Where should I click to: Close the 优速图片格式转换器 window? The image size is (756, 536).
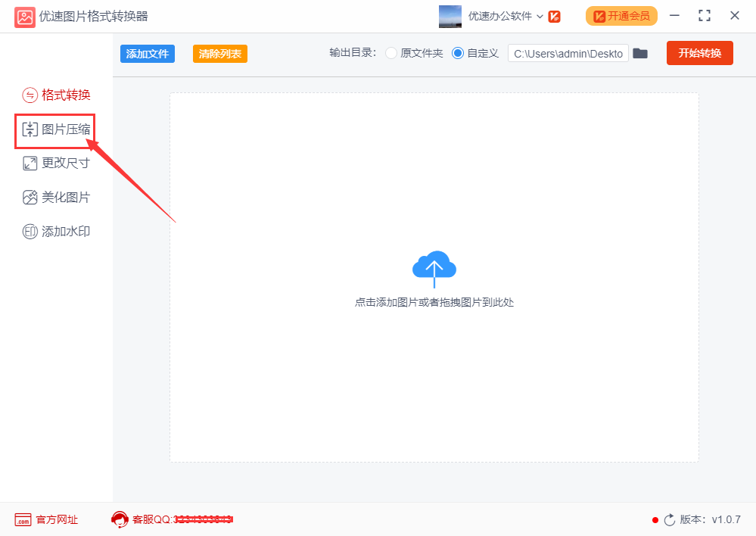(734, 16)
